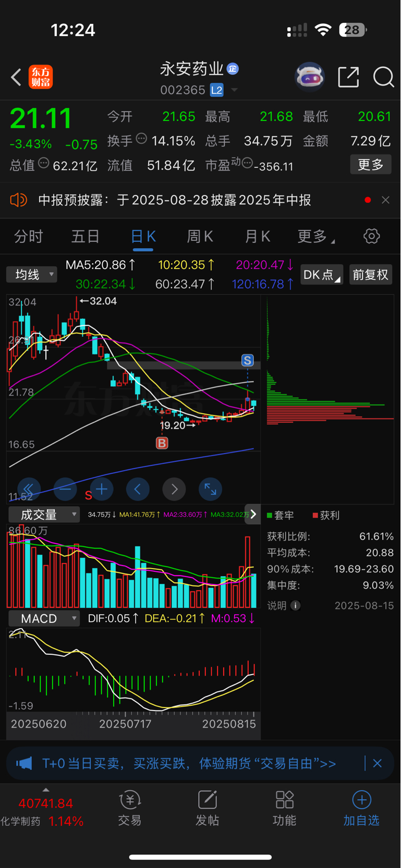Tap the 更多 quote details button
The width and height of the screenshot is (401, 868).
click(371, 165)
